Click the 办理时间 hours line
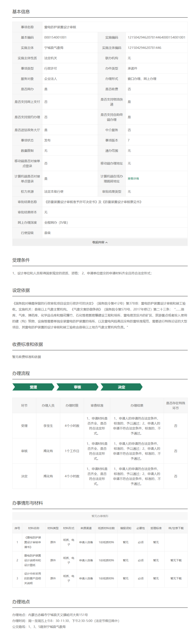 click(x=66, y=621)
